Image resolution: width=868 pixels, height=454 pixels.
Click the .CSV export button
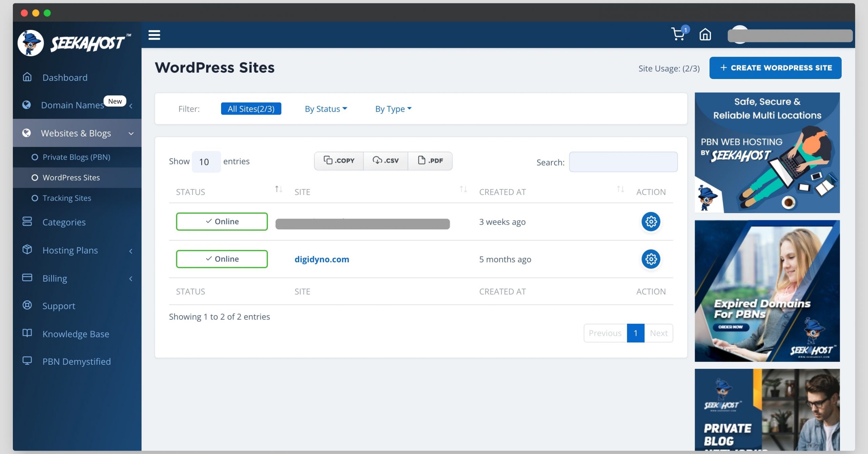(384, 160)
